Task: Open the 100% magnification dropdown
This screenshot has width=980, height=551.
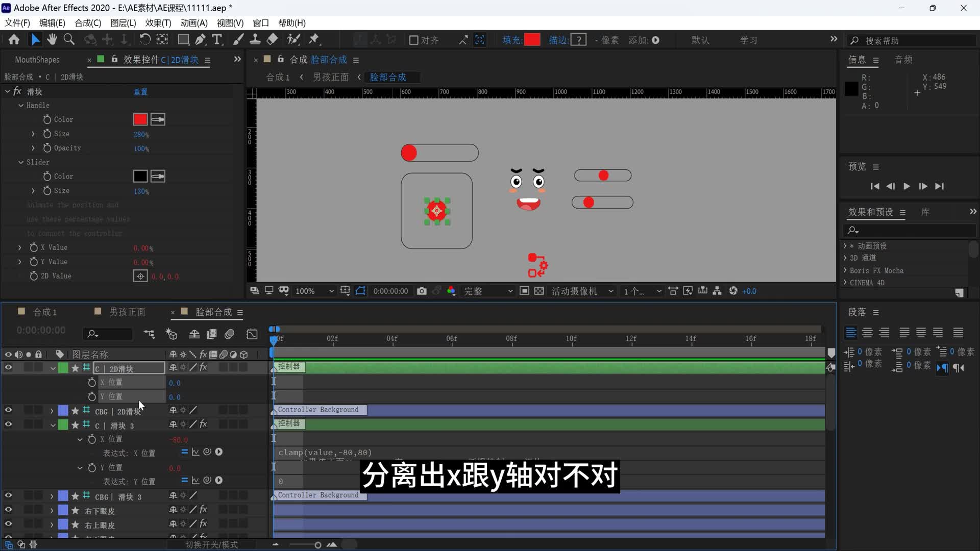Action: click(314, 291)
